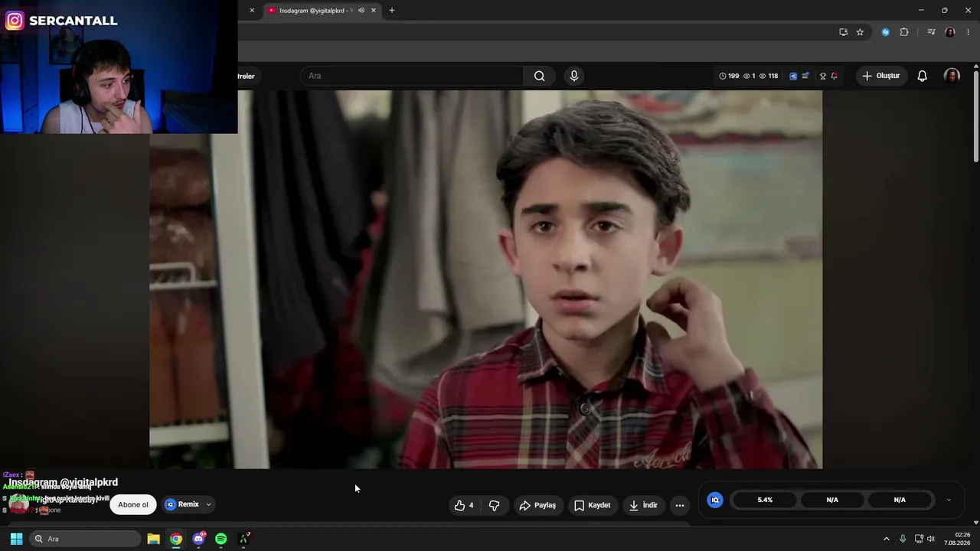Close the partially hidden tab on the left

tap(252, 10)
